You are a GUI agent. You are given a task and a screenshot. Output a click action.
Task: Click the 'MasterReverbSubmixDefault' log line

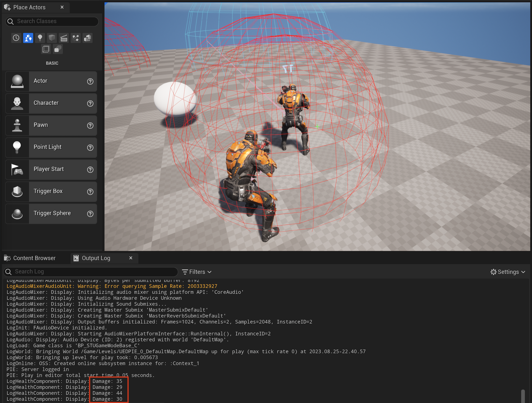point(116,316)
